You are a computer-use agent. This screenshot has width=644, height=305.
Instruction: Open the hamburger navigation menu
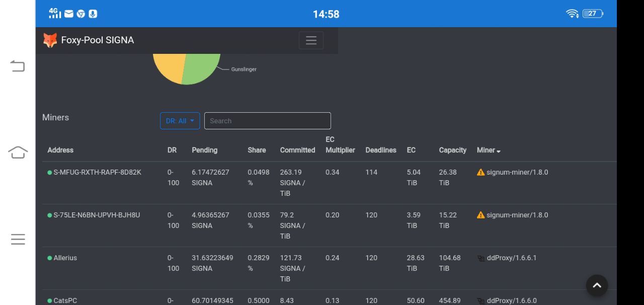311,40
